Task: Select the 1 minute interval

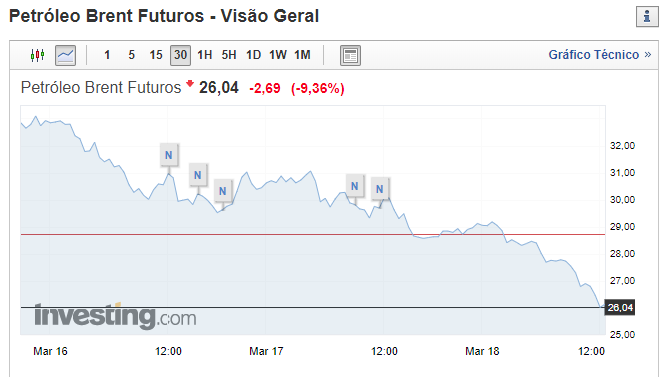Action: click(107, 55)
